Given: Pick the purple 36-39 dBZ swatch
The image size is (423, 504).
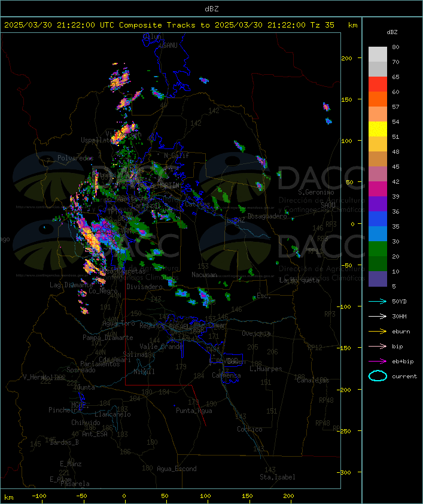Looking at the screenshot, I should (x=378, y=204).
